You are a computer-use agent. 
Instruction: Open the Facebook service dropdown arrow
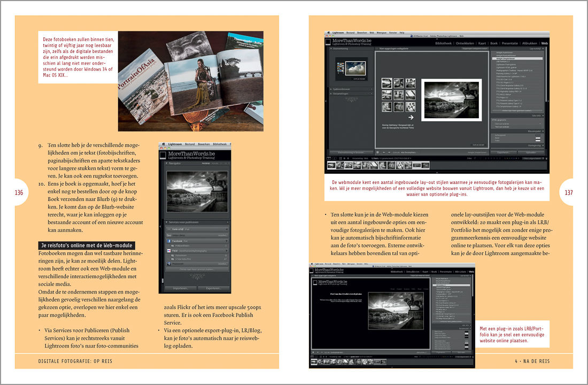tap(227, 241)
